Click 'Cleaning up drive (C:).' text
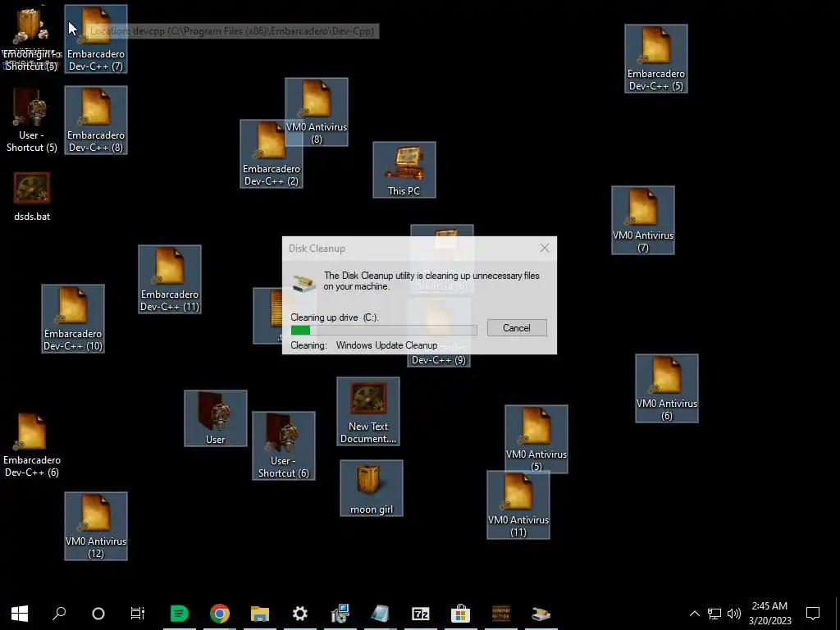This screenshot has width=840, height=630. click(335, 317)
